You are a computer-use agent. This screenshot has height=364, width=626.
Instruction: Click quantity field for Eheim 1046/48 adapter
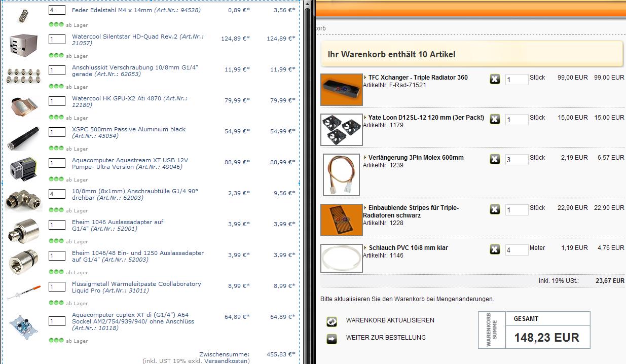coord(57,256)
